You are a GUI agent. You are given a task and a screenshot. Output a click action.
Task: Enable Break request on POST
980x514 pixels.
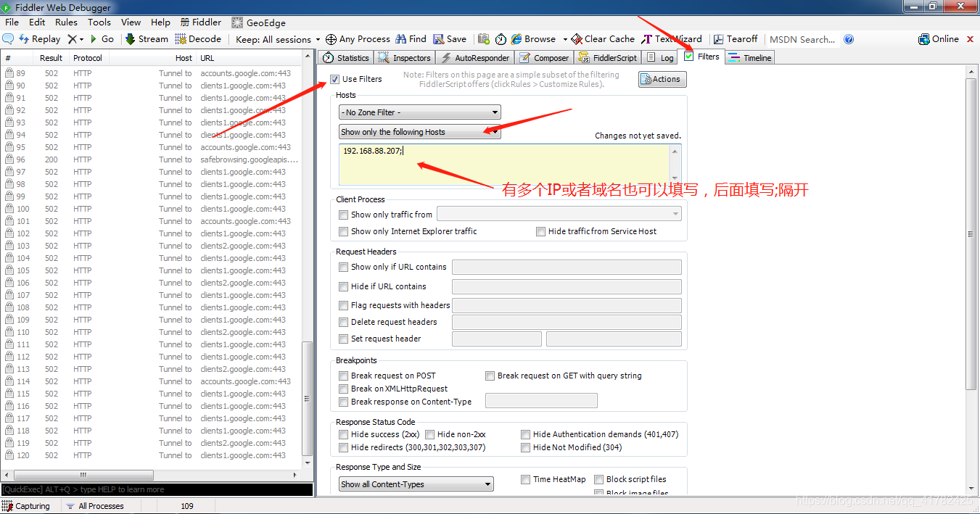(344, 376)
